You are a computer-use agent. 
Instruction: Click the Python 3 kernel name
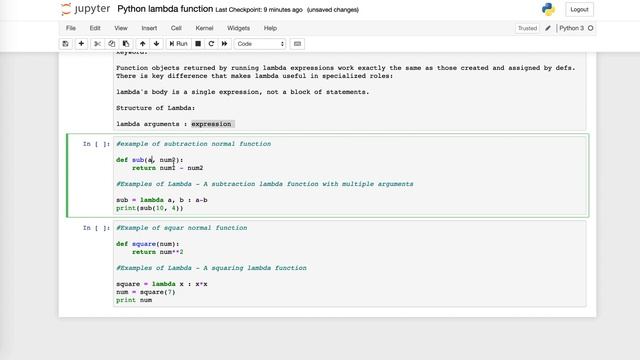[571, 28]
